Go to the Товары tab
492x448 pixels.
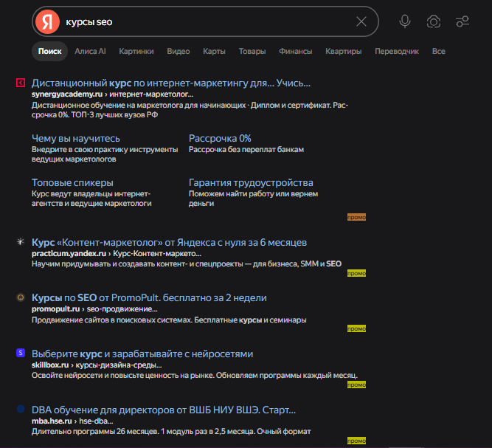pos(252,51)
